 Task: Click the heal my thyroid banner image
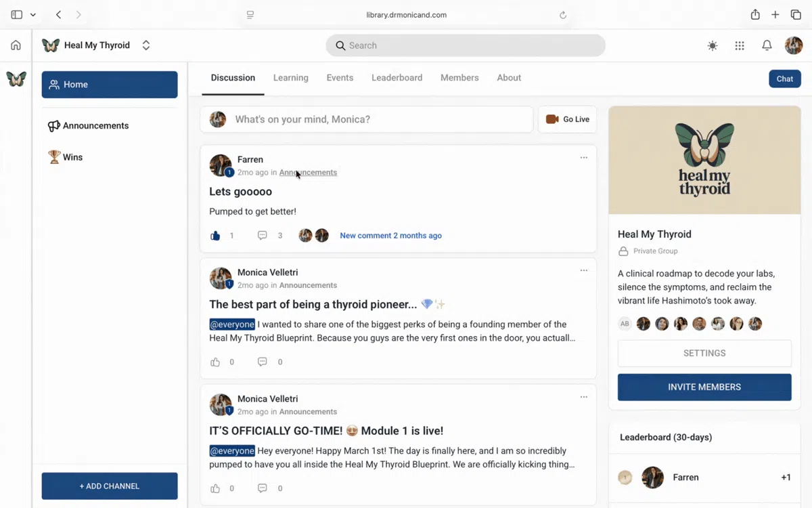(704, 161)
